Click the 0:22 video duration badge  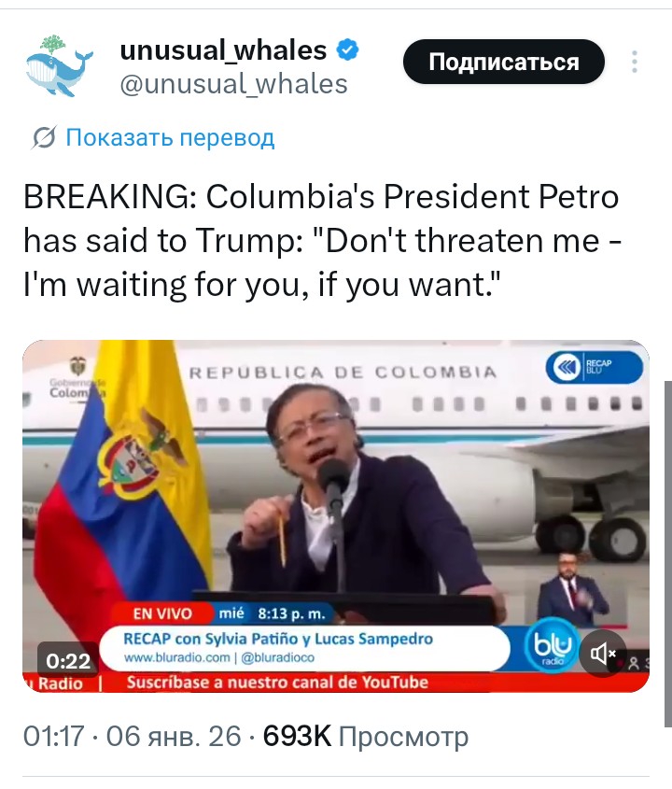pos(68,660)
